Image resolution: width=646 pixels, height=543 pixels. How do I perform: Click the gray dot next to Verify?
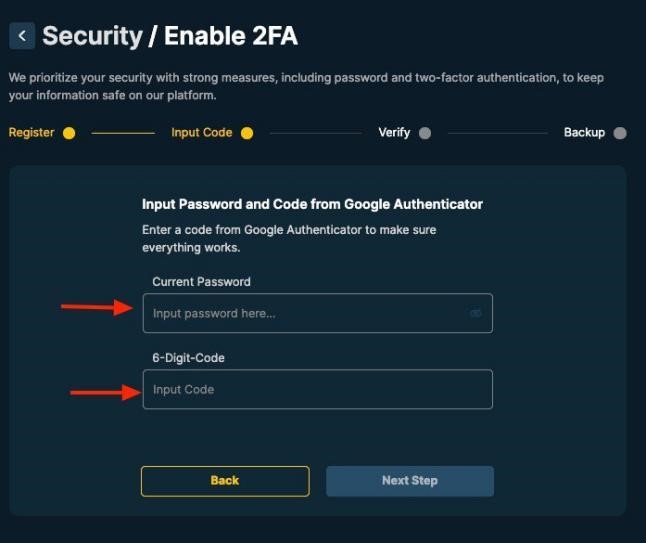click(425, 133)
